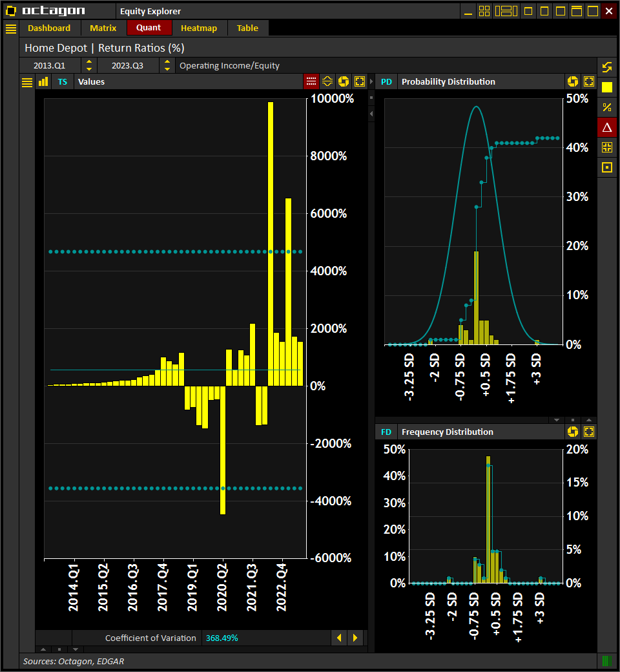Select the small centered window layout icon
This screenshot has width=620, height=672.
click(528, 11)
